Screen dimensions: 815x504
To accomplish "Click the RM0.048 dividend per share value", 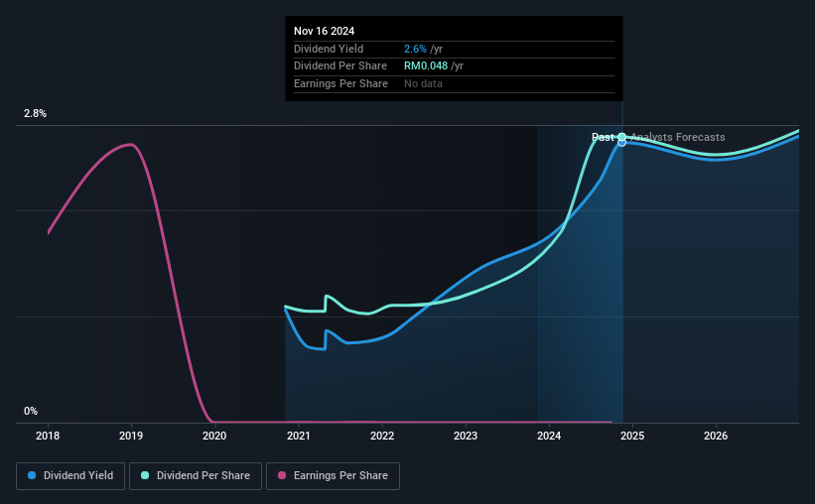I will point(426,66).
